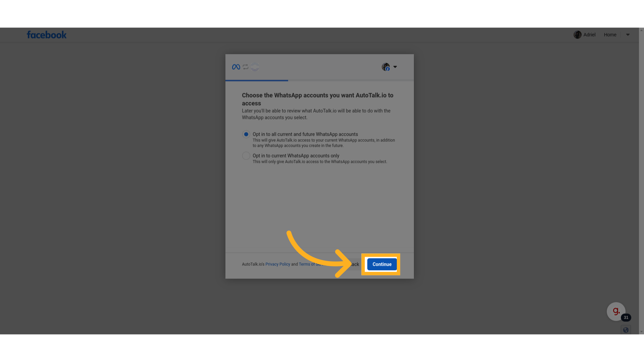
Task: Select opt in to all current and future accounts
Action: point(246,134)
